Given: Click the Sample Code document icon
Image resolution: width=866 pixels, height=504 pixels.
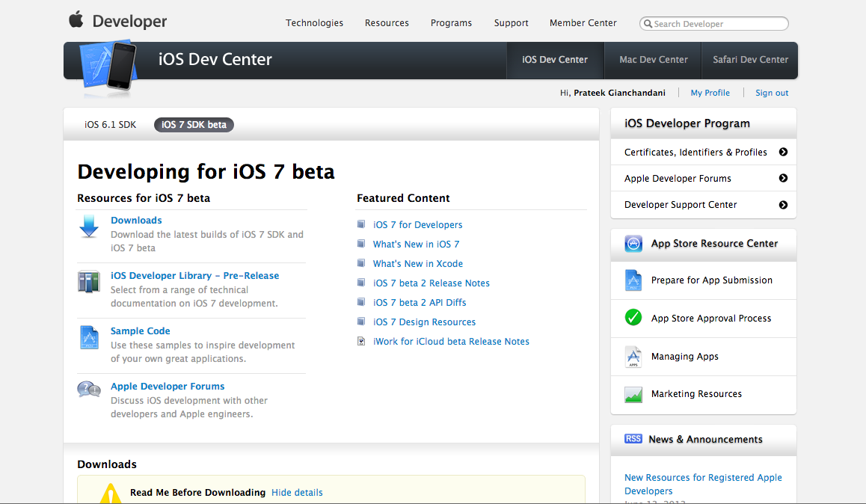Looking at the screenshot, I should tap(89, 337).
